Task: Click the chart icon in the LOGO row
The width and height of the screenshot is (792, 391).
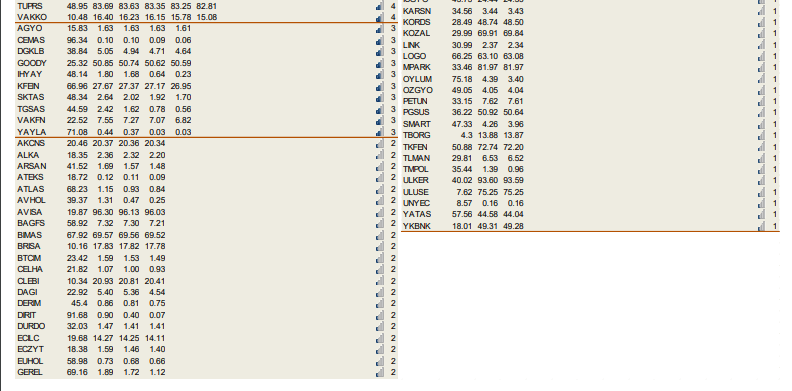Action: pos(762,56)
